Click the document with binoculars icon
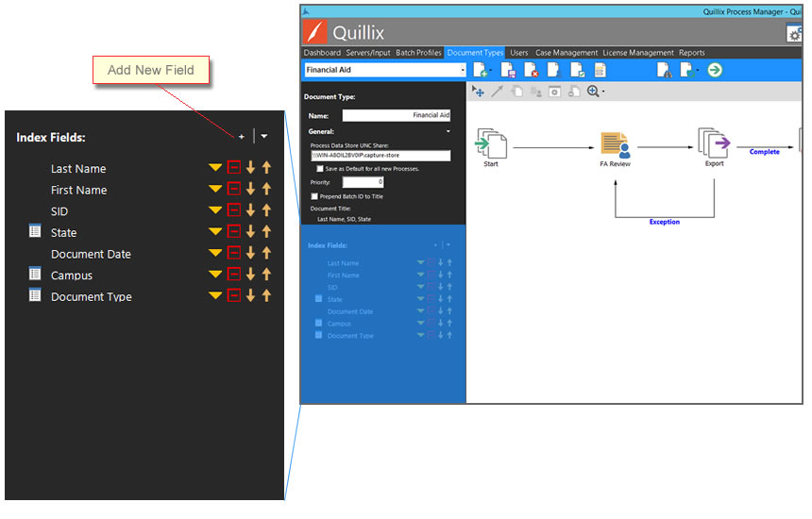Viewport: 812px width, 519px height. pos(664,70)
